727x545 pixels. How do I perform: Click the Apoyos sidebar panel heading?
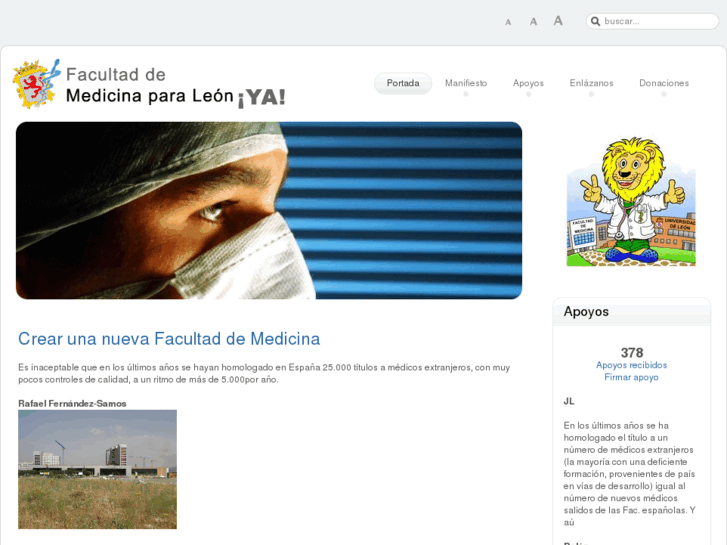(x=586, y=312)
